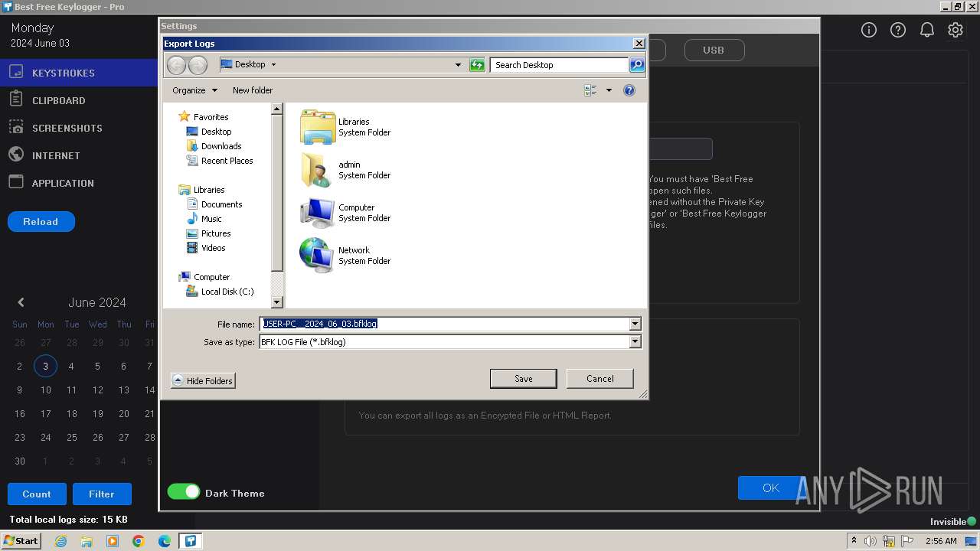
Task: Click the network tray icon
Action: point(888,541)
